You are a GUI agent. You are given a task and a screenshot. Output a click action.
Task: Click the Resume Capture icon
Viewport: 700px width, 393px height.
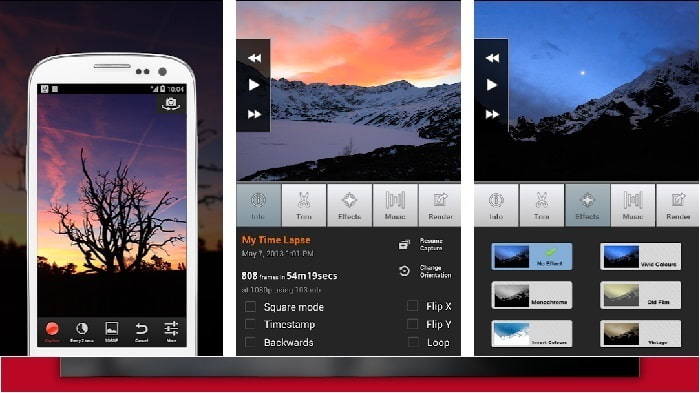pos(404,244)
